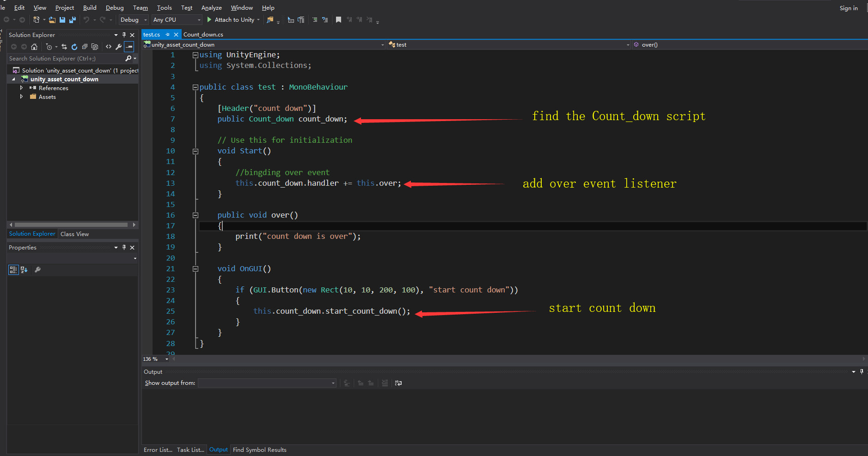The height and width of the screenshot is (456, 868).
Task: Open the Properties wrench icon
Action: pos(37,270)
